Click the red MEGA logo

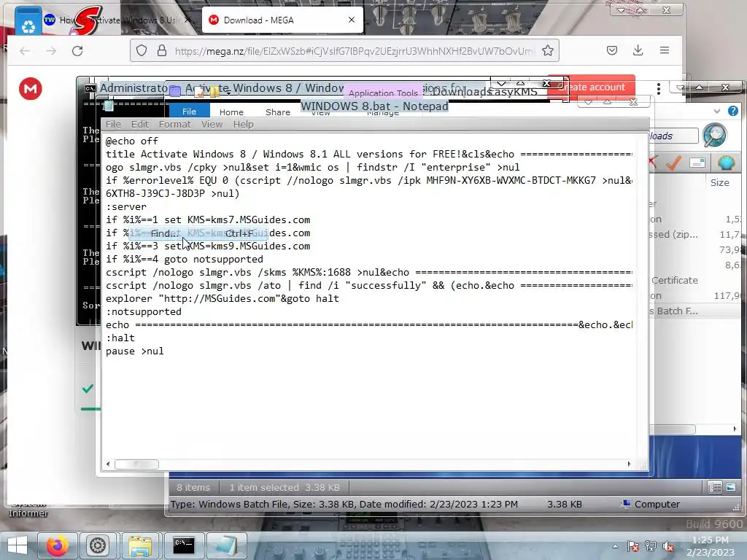point(31,88)
